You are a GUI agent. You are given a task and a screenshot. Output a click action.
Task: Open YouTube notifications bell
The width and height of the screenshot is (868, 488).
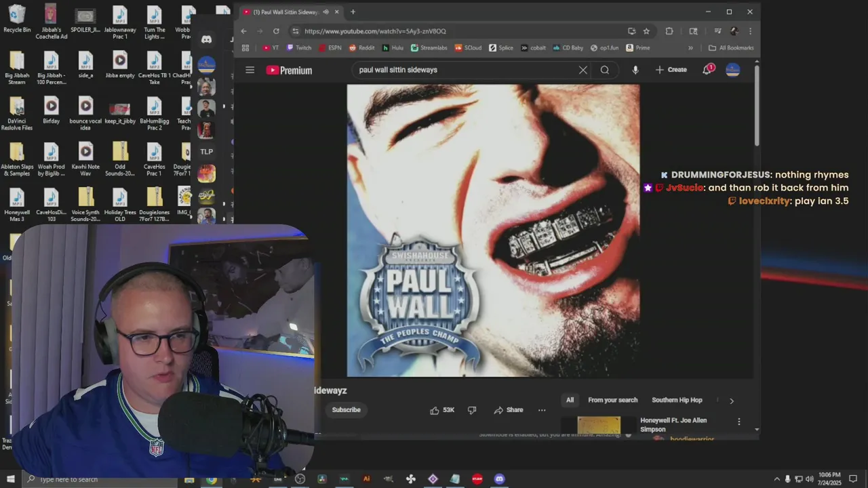pyautogui.click(x=707, y=69)
